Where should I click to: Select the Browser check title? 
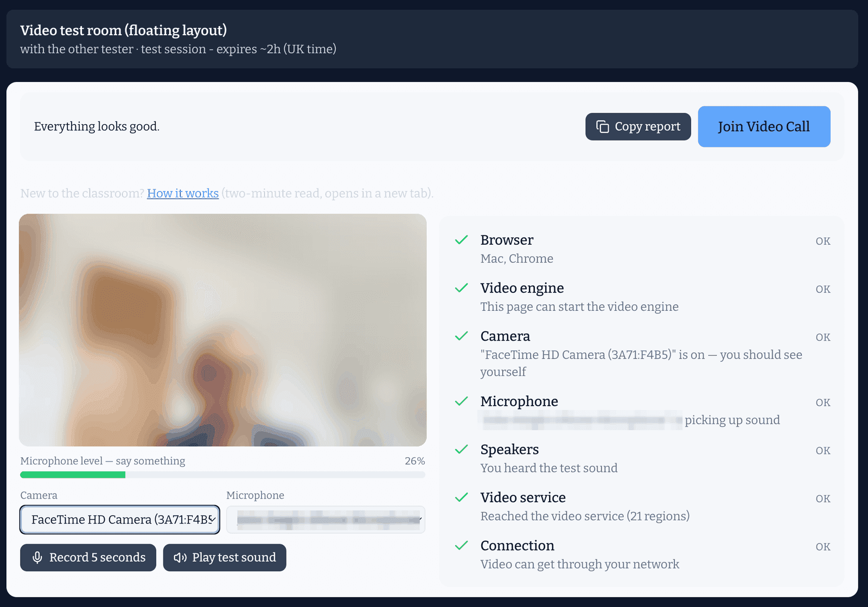[x=507, y=240]
